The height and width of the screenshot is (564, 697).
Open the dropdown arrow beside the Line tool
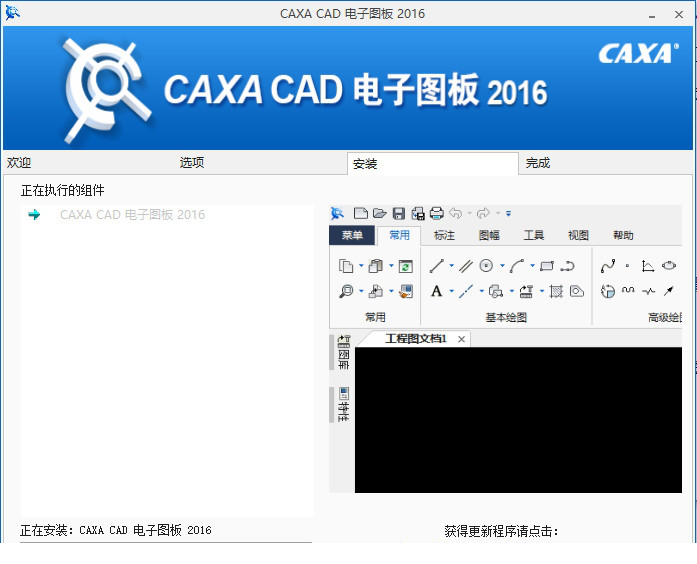(x=452, y=266)
